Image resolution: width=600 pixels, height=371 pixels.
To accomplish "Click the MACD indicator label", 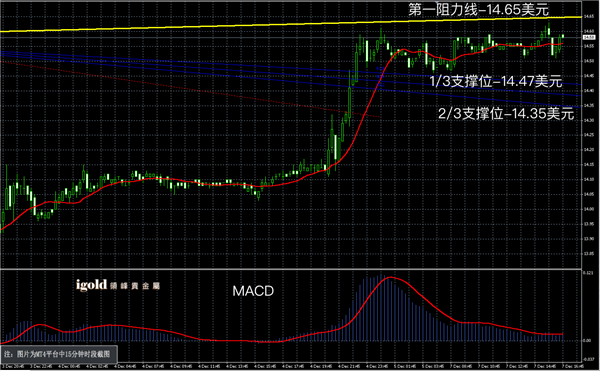I will click(253, 291).
